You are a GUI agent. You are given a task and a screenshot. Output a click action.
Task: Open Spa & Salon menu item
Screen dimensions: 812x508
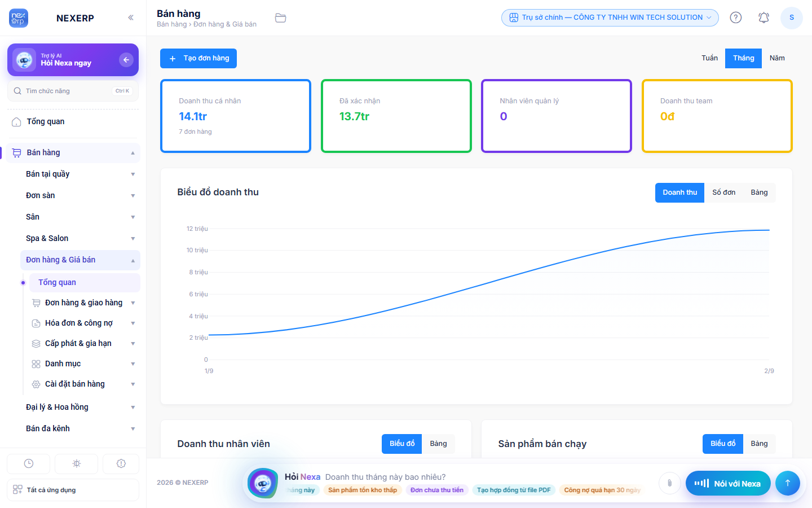pyautogui.click(x=80, y=239)
